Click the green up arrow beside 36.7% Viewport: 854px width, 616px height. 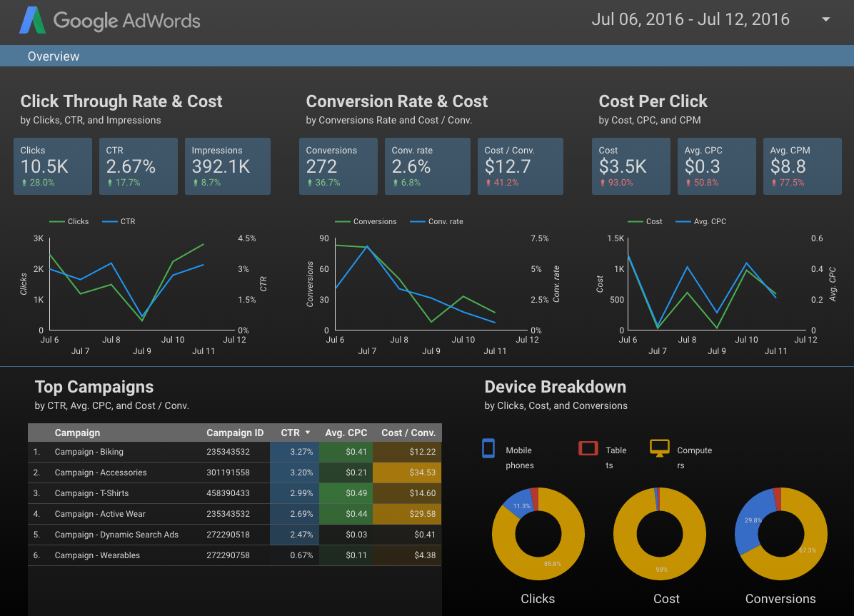coord(309,183)
